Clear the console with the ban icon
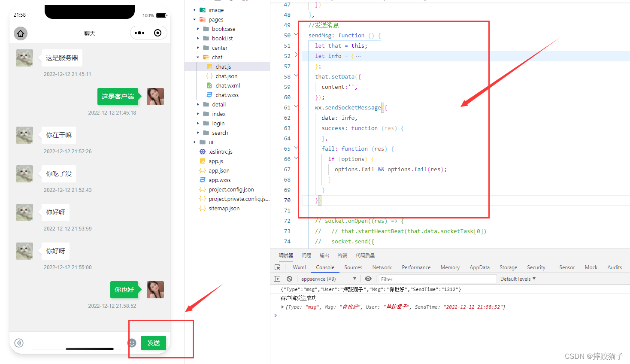The width and height of the screenshot is (630, 364). point(290,279)
